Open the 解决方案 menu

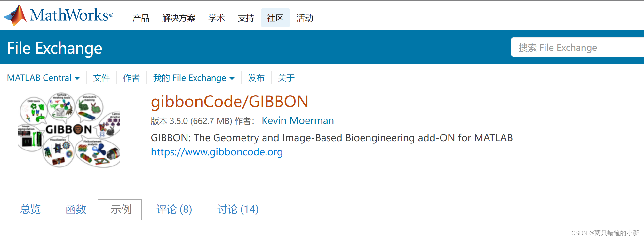pyautogui.click(x=179, y=18)
